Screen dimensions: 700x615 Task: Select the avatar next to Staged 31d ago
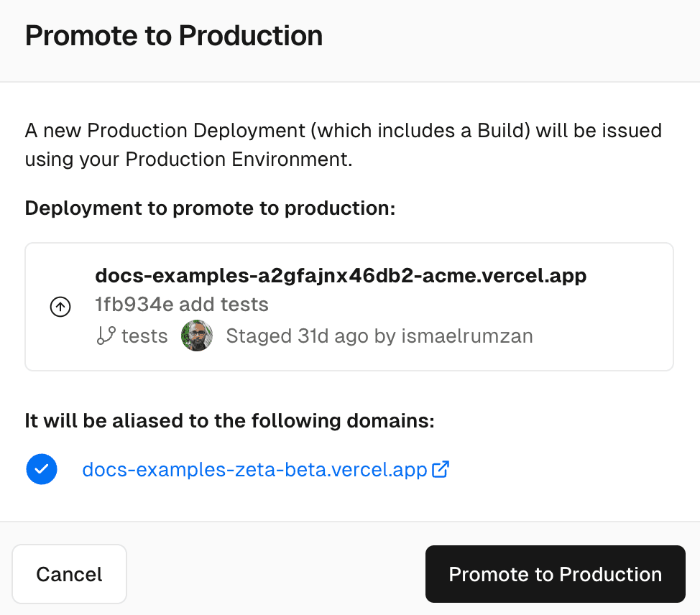[196, 336]
